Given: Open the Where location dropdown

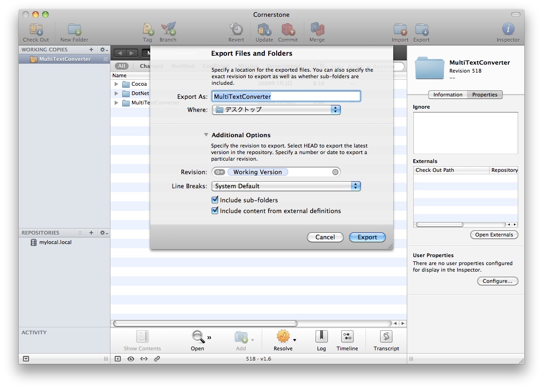Looking at the screenshot, I should [x=276, y=110].
